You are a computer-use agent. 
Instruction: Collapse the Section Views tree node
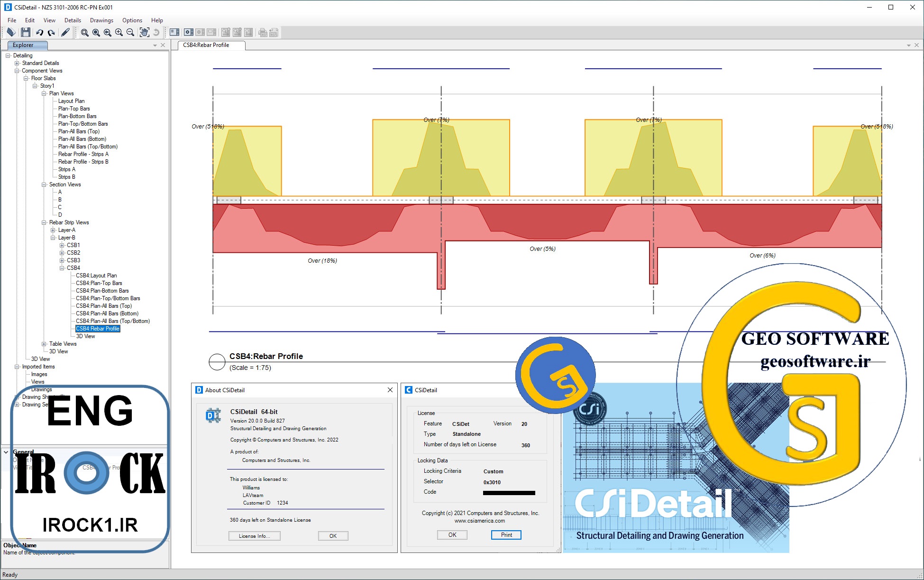(44, 184)
